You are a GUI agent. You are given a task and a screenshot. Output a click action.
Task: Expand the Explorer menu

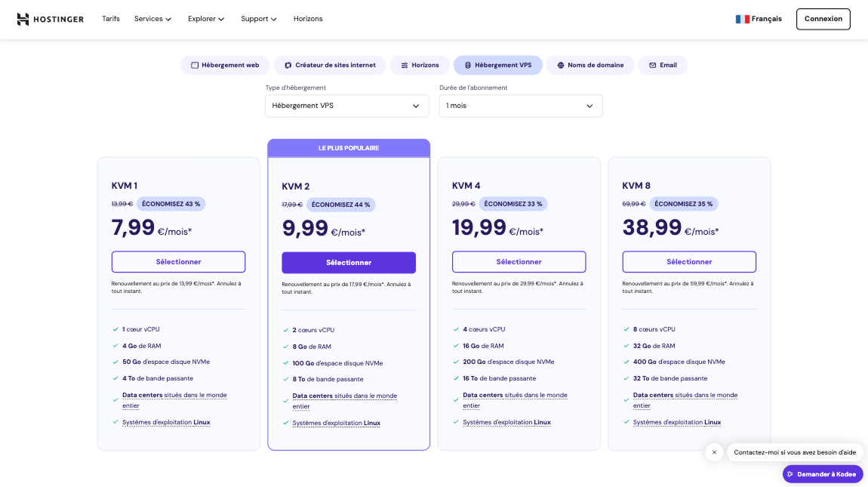click(206, 19)
